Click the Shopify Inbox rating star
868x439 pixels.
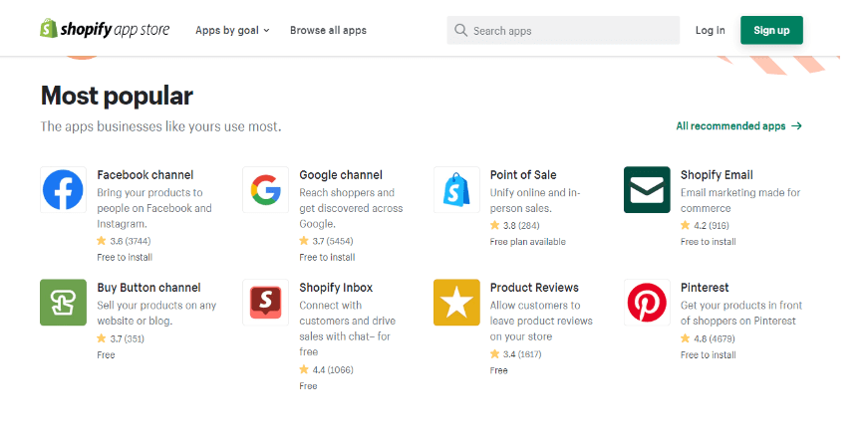[x=304, y=369]
